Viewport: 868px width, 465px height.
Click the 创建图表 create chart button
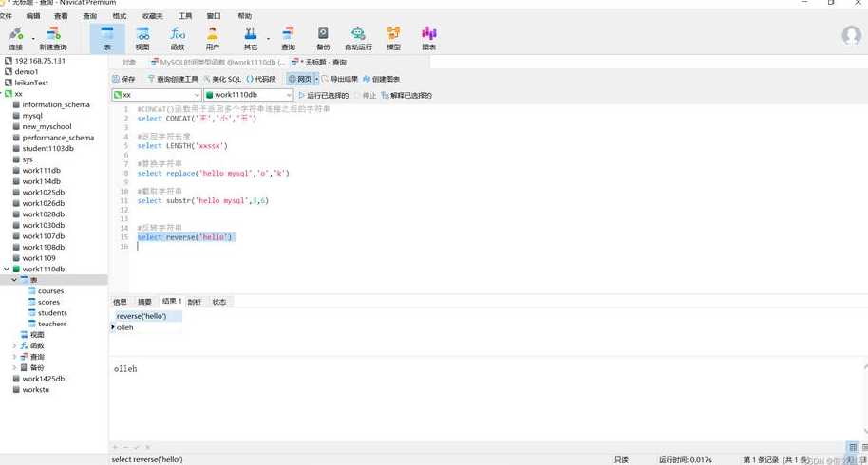[x=382, y=79]
